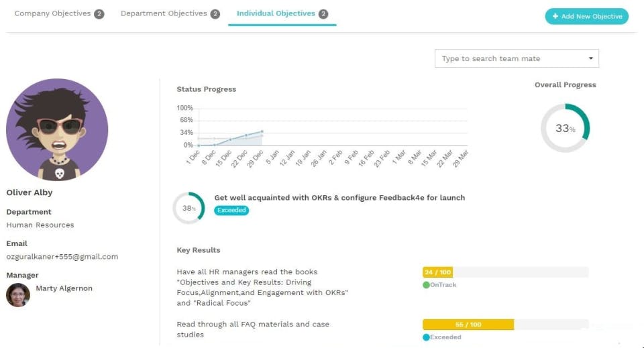The width and height of the screenshot is (644, 348).
Task: Click the green OnTrack status dot
Action: click(426, 285)
